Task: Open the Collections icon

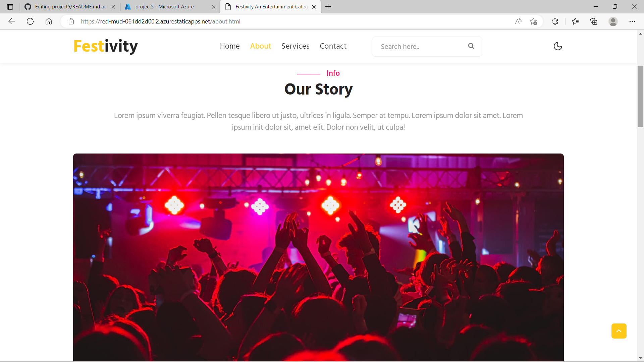Action: [594, 21]
